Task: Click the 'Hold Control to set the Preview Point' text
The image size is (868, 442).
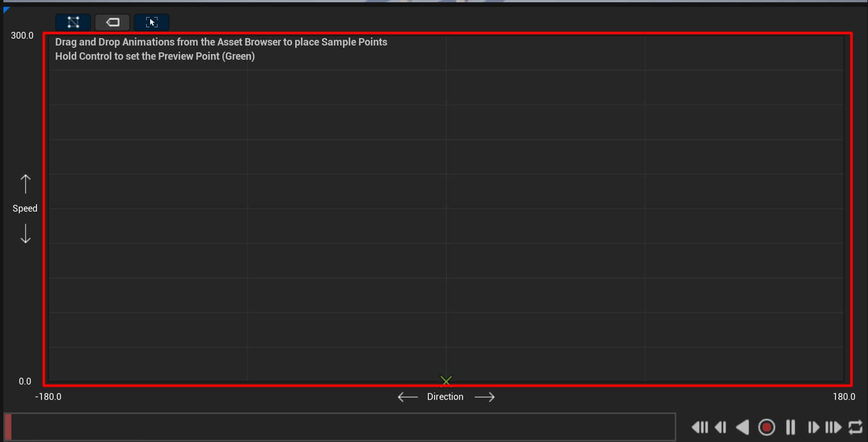Action: point(155,56)
